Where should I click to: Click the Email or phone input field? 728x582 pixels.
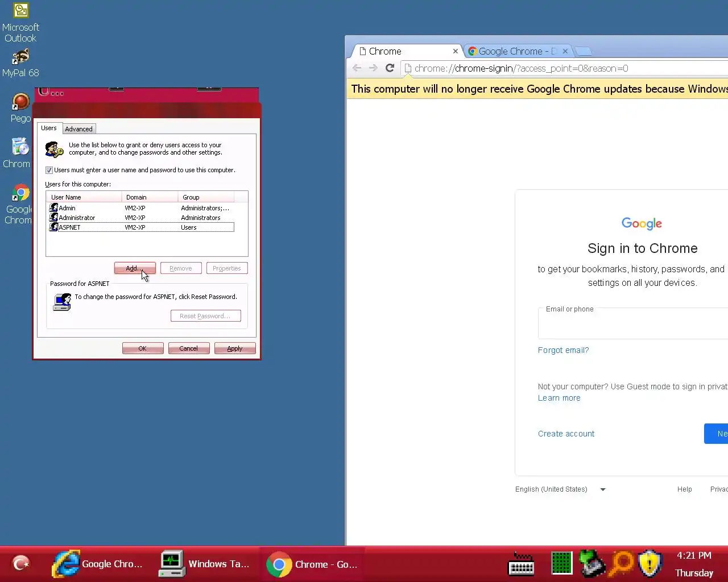[x=633, y=324]
